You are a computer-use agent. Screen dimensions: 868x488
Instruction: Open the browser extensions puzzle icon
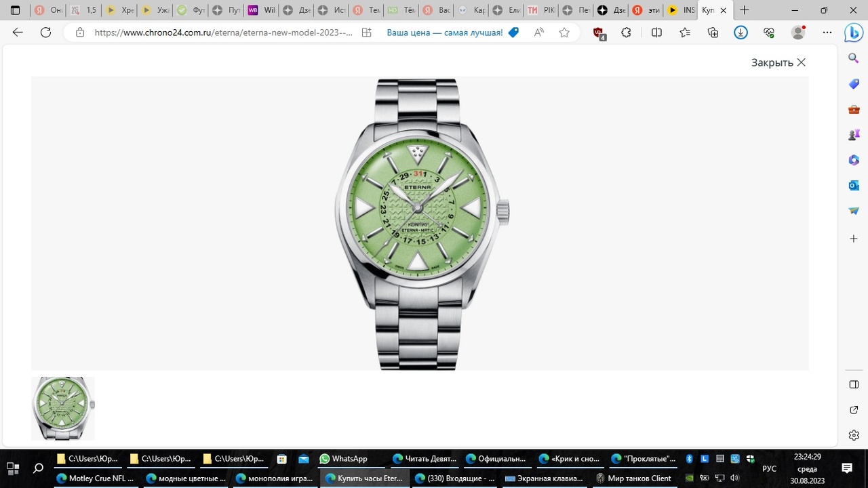coord(626,33)
